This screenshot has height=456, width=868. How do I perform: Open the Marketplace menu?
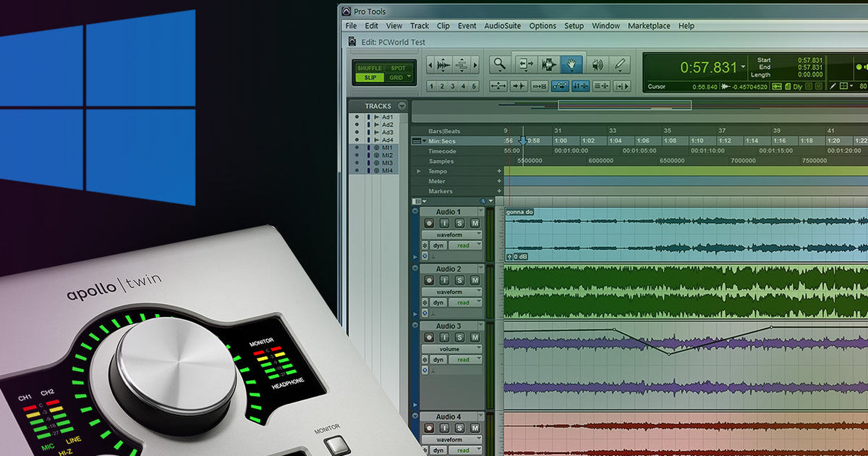tap(649, 26)
